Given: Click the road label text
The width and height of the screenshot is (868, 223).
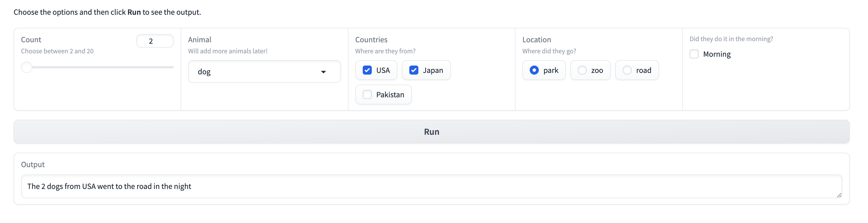Looking at the screenshot, I should tap(643, 70).
